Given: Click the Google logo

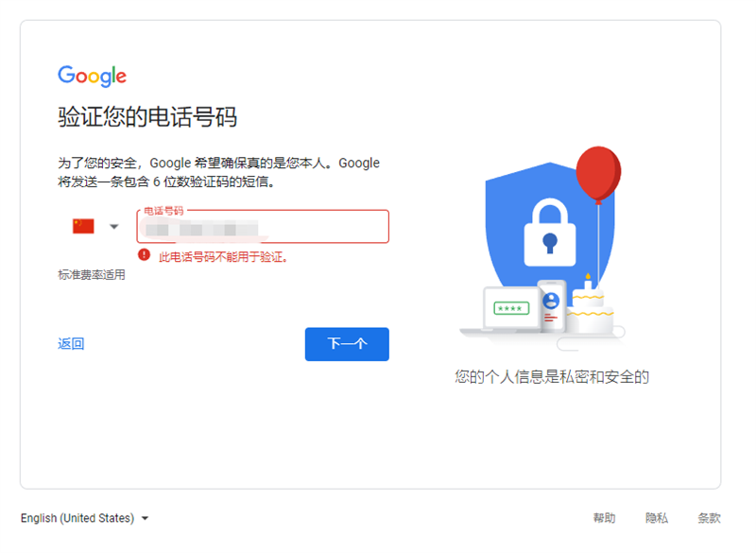Looking at the screenshot, I should coord(92,76).
